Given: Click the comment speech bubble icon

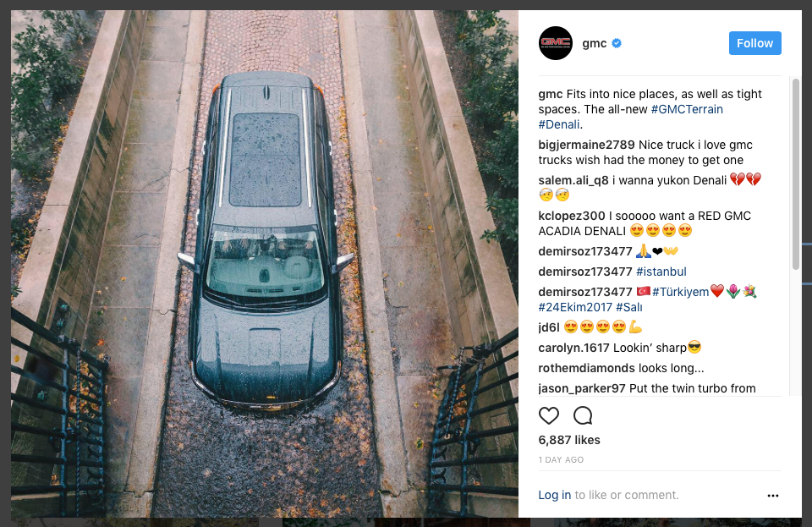Looking at the screenshot, I should (x=583, y=415).
